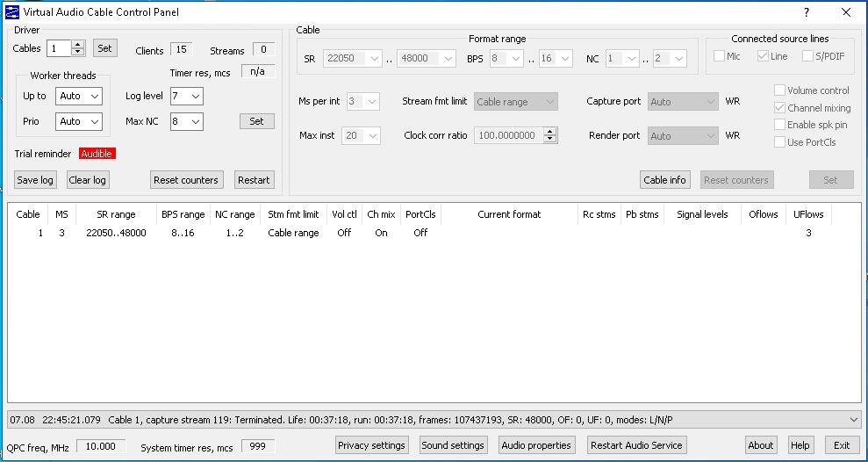Decrease Cables count with down arrow
This screenshot has height=462, width=868.
(x=78, y=52)
